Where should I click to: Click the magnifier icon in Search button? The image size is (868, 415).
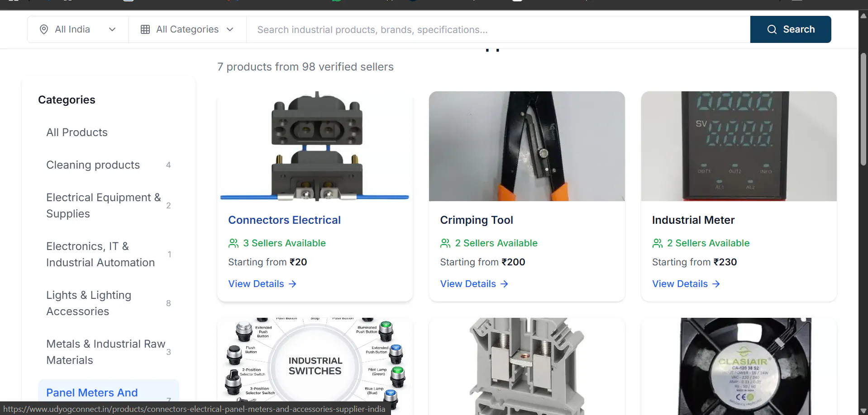click(x=772, y=29)
